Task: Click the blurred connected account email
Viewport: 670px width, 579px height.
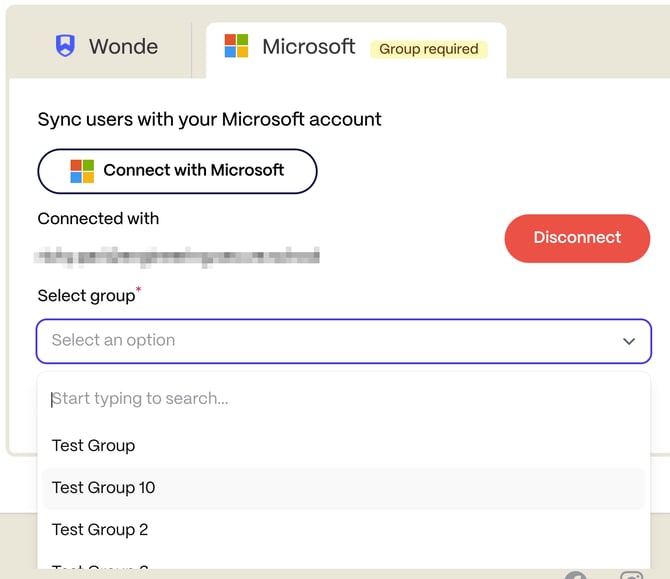Action: 177,257
